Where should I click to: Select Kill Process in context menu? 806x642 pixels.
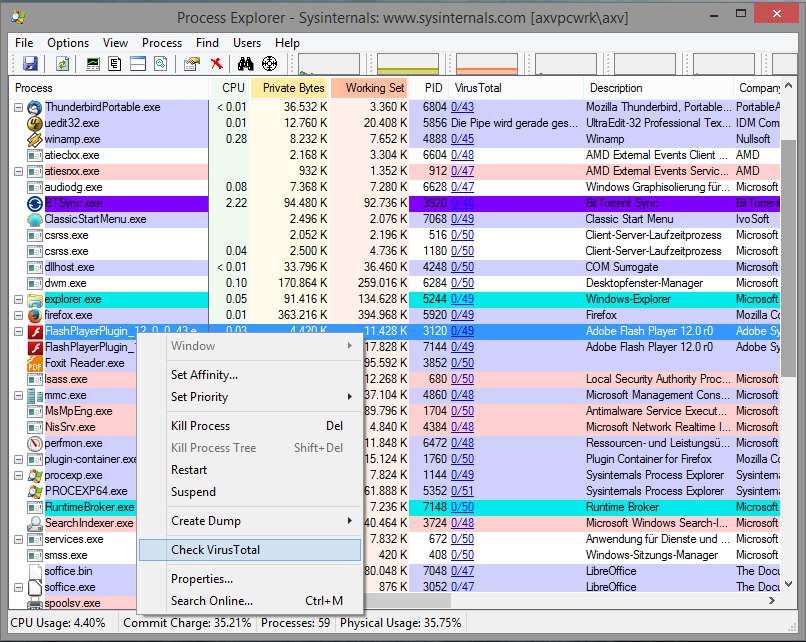tap(201, 426)
